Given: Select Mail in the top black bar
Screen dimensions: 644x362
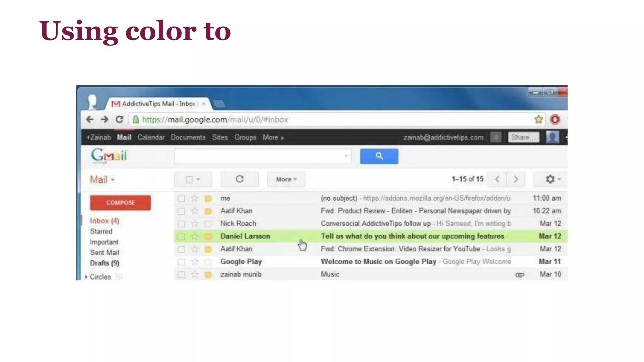Looking at the screenshot, I should (x=124, y=137).
